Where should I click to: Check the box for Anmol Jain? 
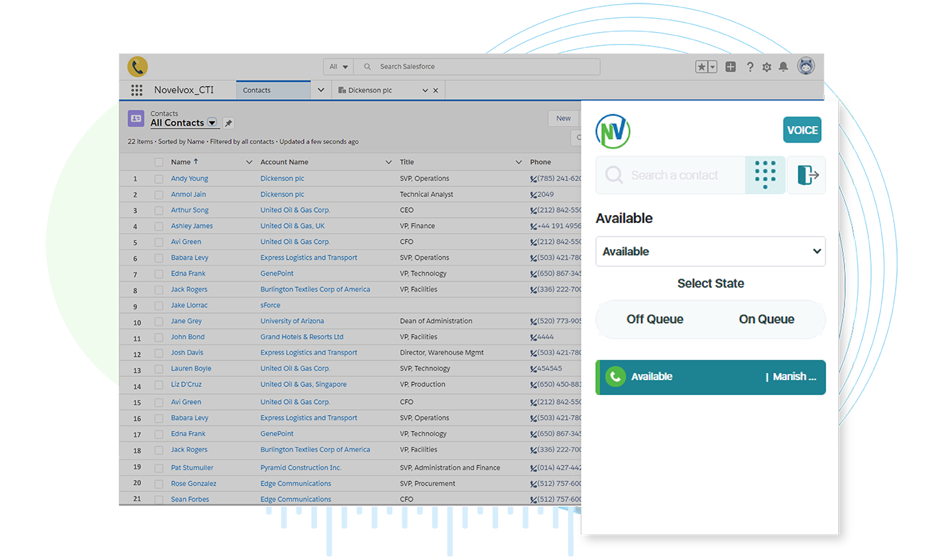click(158, 194)
